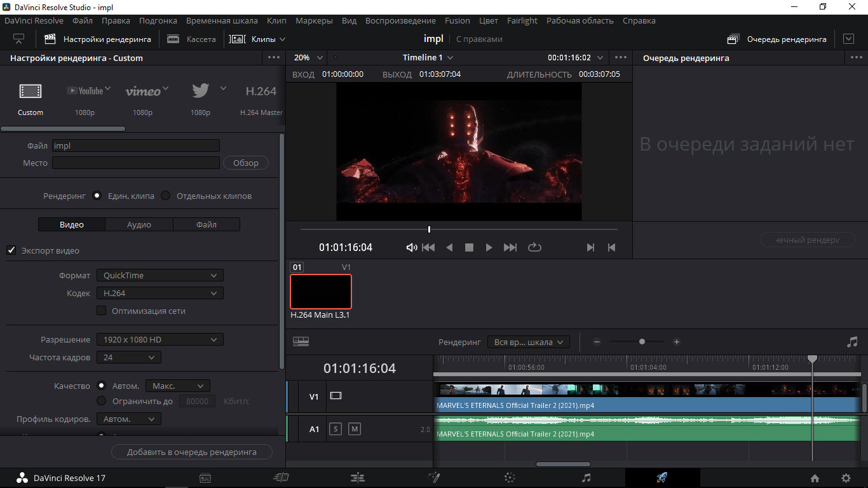Open the viewer 20% zoom dropdown
This screenshot has width=868, height=488.
309,57
